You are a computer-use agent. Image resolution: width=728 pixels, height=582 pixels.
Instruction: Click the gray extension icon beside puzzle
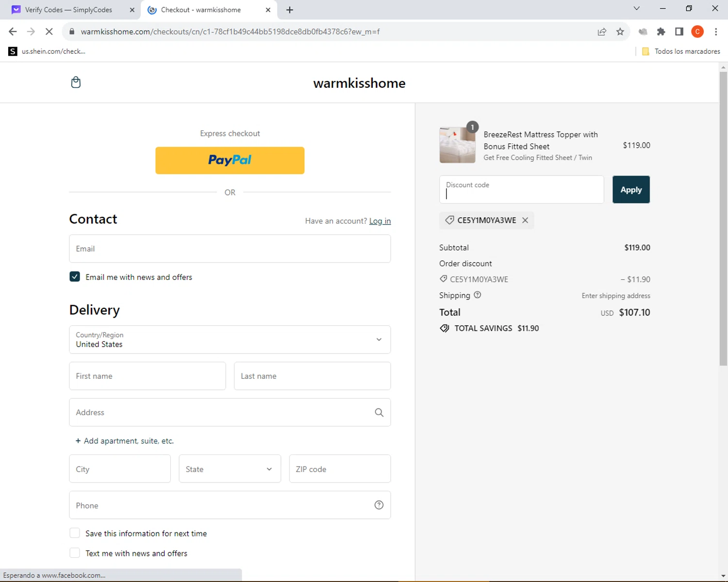pos(643,32)
